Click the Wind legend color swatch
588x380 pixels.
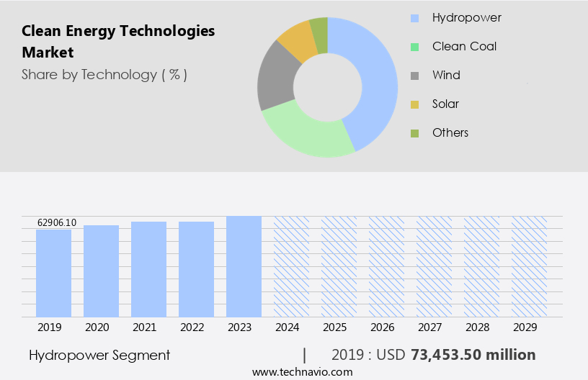tap(414, 76)
